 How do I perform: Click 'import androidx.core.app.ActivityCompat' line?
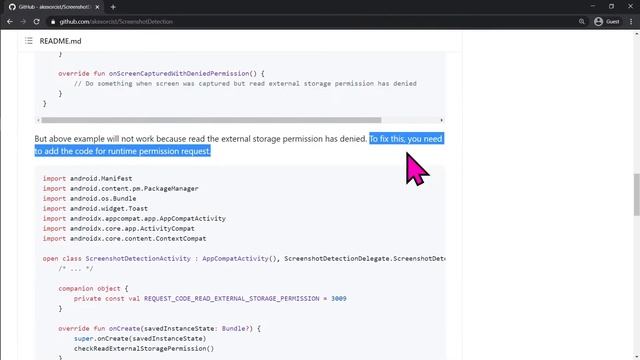(118, 229)
